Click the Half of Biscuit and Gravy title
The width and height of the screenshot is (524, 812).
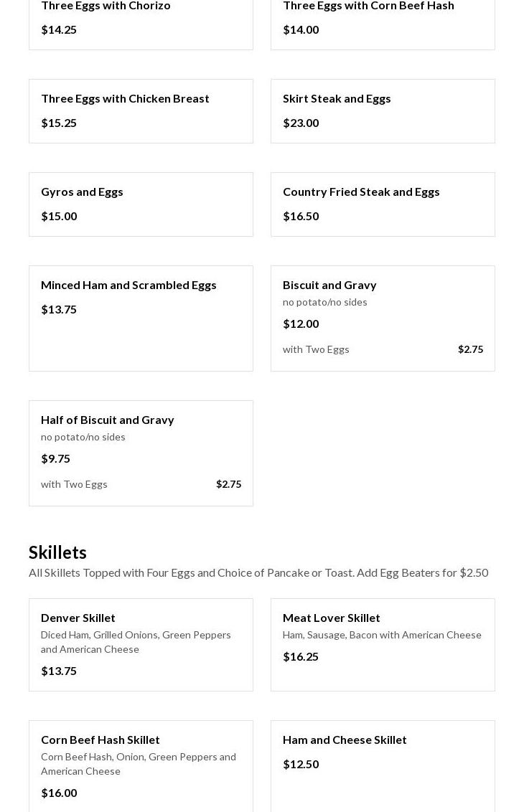(x=108, y=420)
